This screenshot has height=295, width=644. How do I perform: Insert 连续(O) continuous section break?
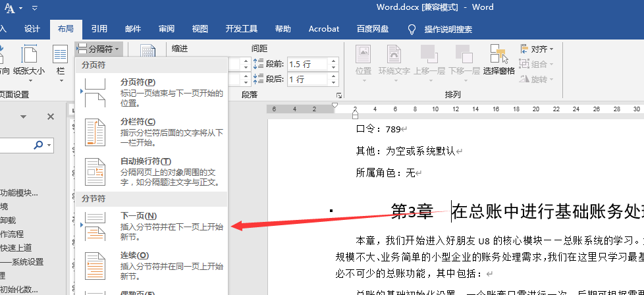coord(151,266)
